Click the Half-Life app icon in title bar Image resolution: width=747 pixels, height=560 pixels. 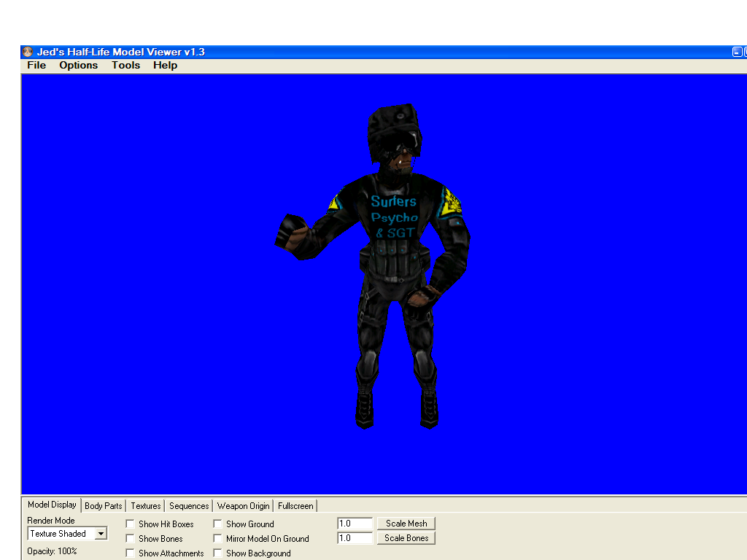coord(28,52)
